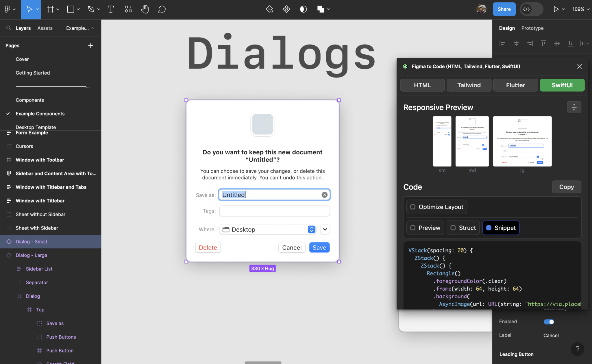Viewport: 592px width, 364px height.
Task: Click the align left icon
Action: coord(502,43)
